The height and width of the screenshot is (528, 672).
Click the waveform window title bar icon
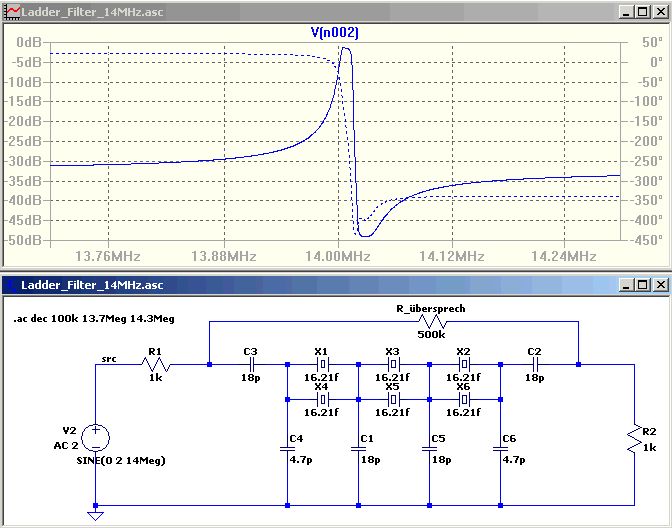(x=12, y=12)
